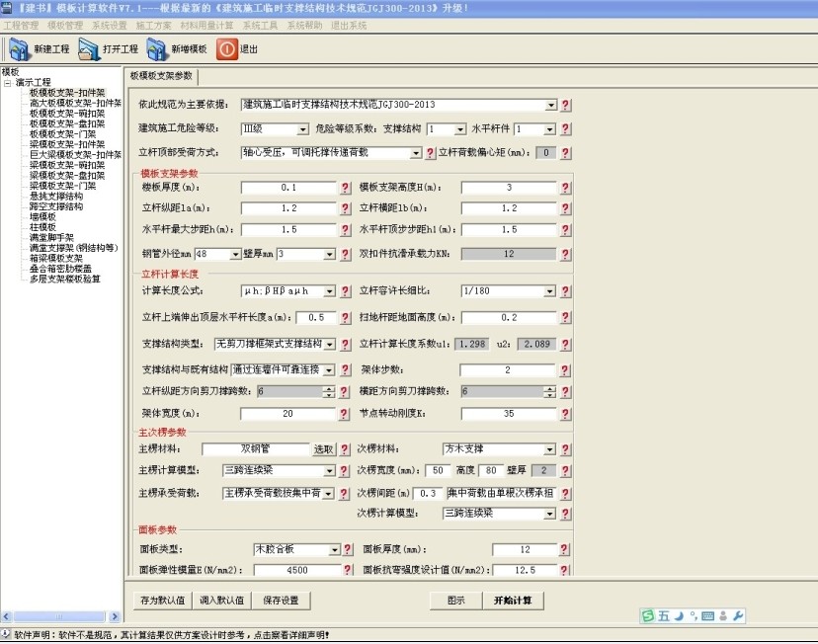Open help icon beside 双扣件抗滑承载力 field
Screen dimensions: 818x644
[x=565, y=255]
